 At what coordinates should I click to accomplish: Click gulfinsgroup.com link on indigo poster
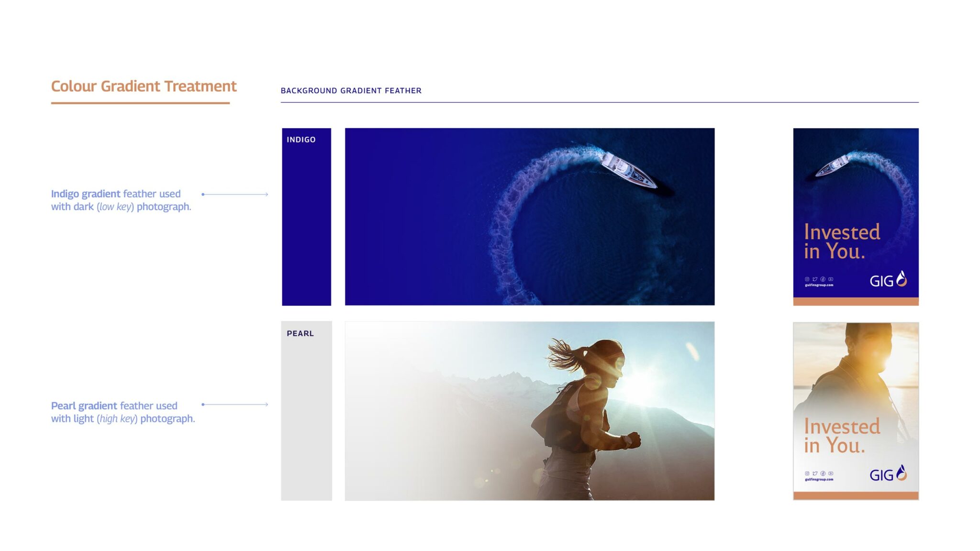(x=819, y=285)
